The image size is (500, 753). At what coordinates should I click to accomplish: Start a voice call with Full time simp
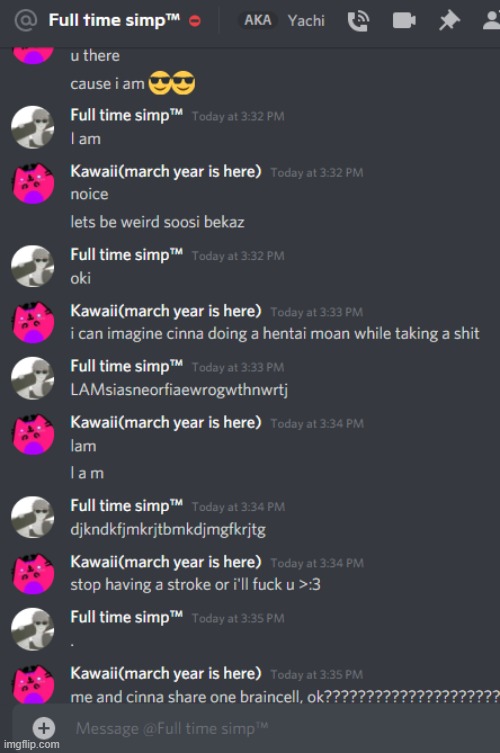coord(358,21)
